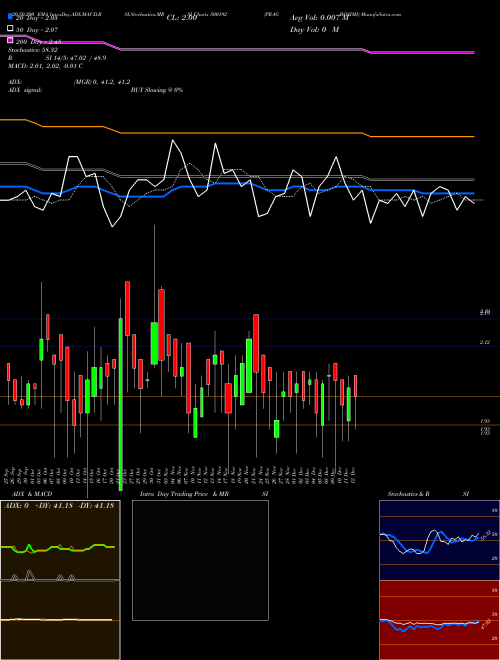Click the 'ADX & MACD' panel title

pyautogui.click(x=32, y=494)
